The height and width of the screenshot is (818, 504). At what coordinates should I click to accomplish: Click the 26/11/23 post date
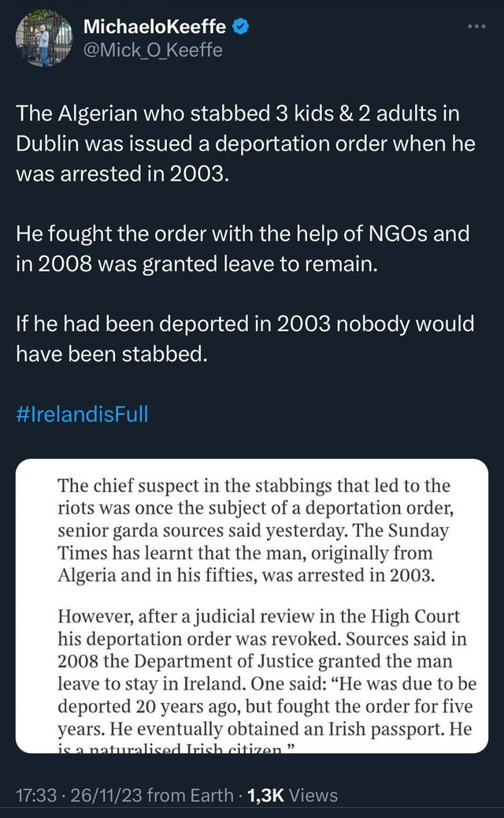pos(106,796)
